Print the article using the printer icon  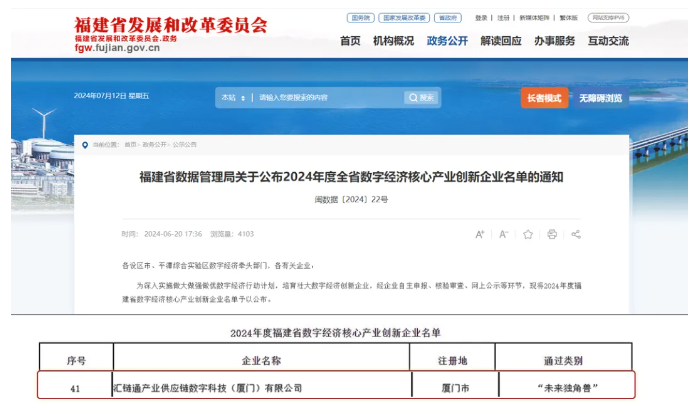(x=552, y=234)
